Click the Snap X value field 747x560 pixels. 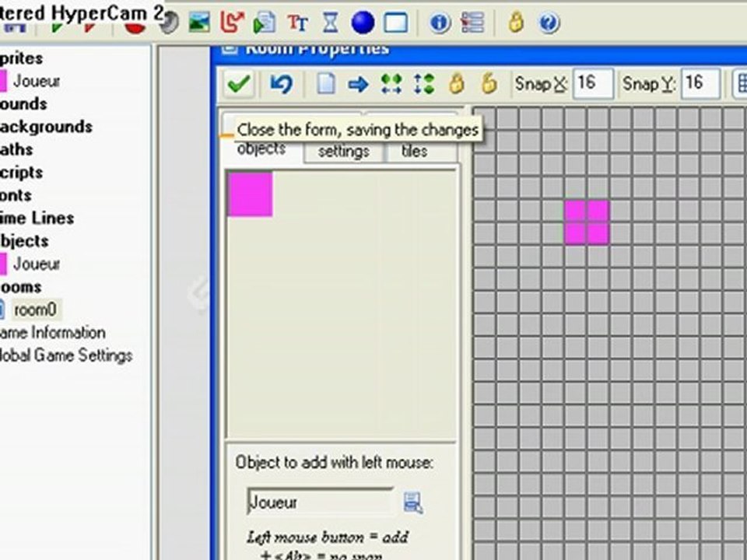pos(593,84)
